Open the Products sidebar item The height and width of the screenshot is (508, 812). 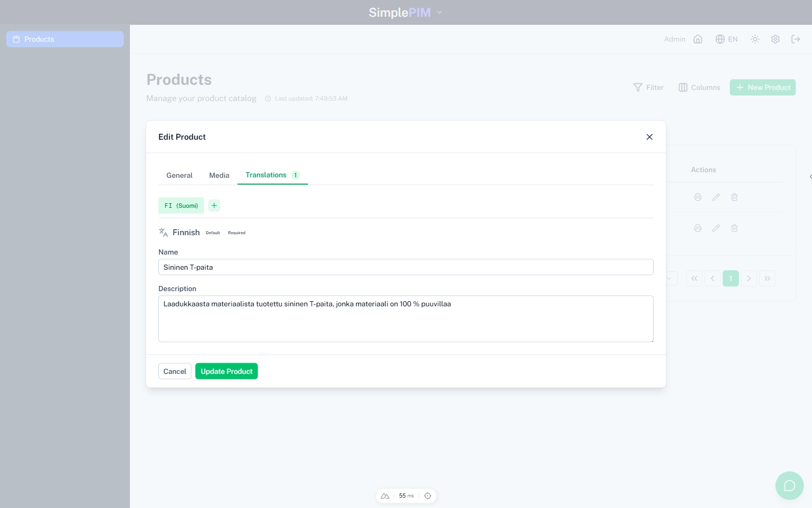(x=65, y=39)
